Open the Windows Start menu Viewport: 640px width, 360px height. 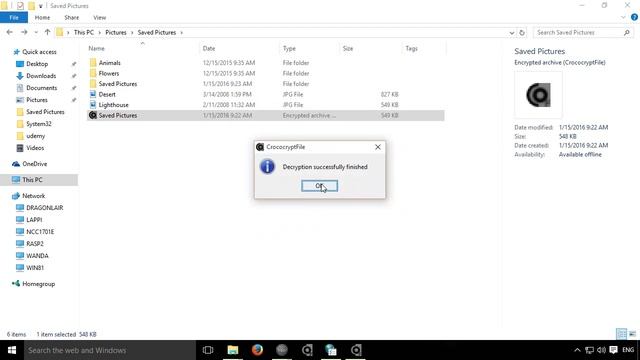pyautogui.click(x=12, y=350)
